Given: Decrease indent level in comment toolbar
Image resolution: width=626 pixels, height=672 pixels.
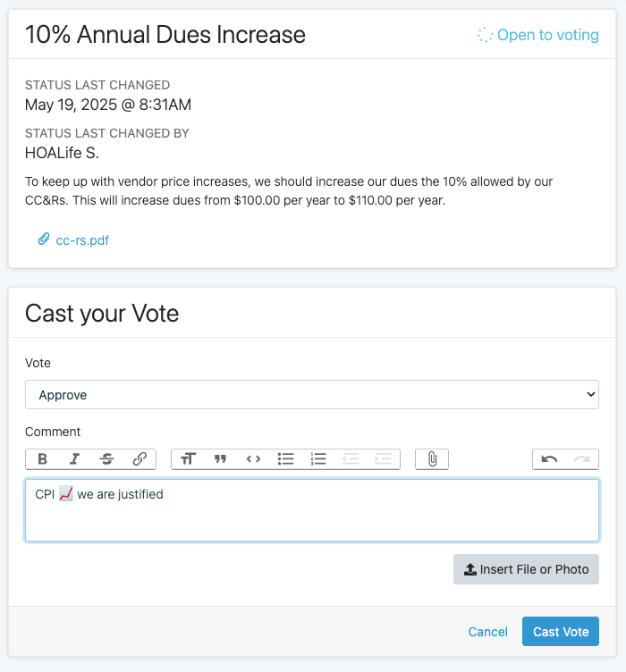Looking at the screenshot, I should click(351, 459).
